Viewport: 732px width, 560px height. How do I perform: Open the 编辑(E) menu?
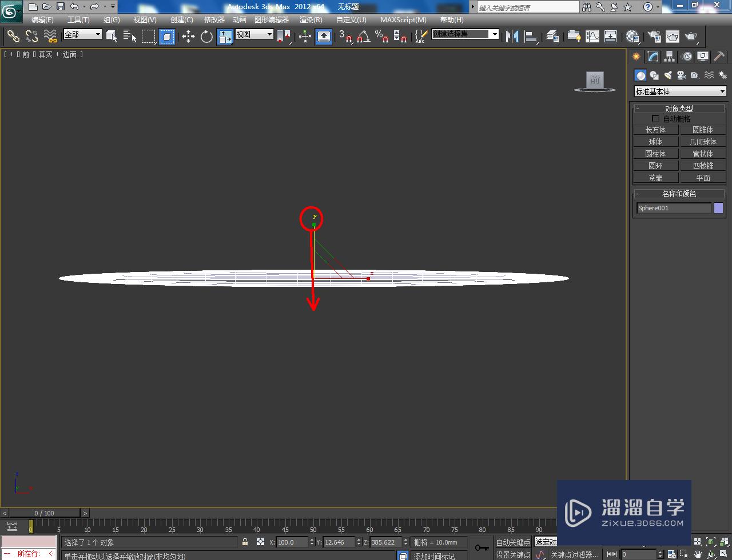pos(42,20)
